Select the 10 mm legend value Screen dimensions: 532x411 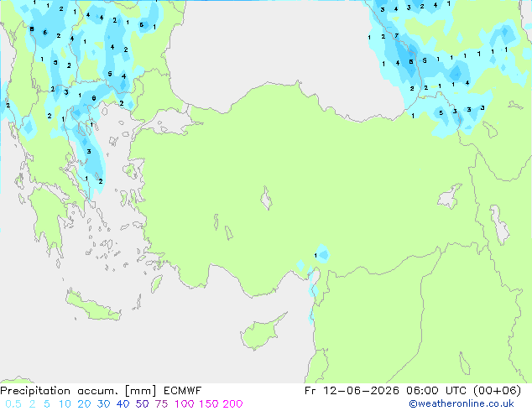pos(65,404)
